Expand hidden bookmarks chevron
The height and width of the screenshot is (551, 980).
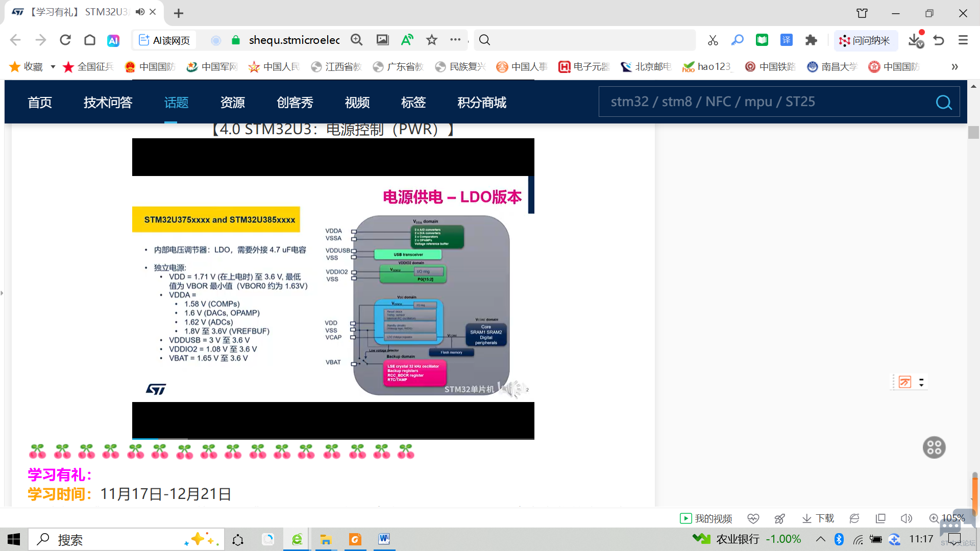(954, 67)
